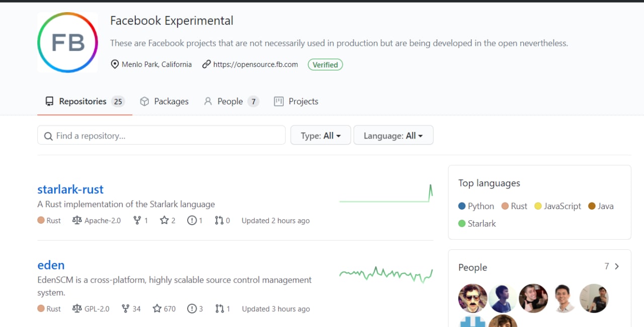
Task: Click the fork icon on starlark-rust
Action: click(137, 220)
